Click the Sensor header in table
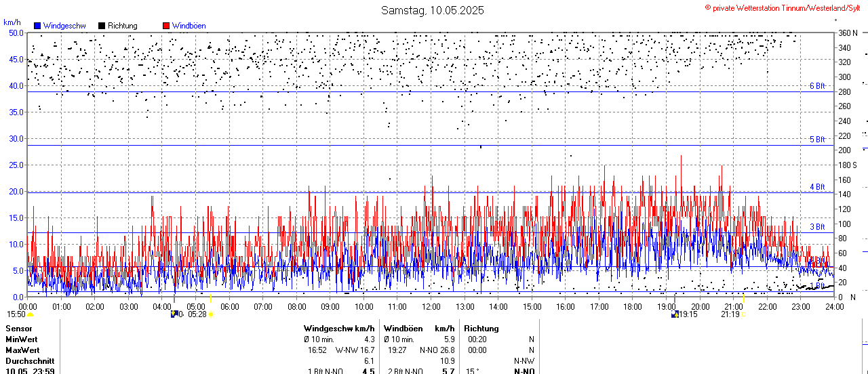The image size is (868, 374). click(18, 329)
